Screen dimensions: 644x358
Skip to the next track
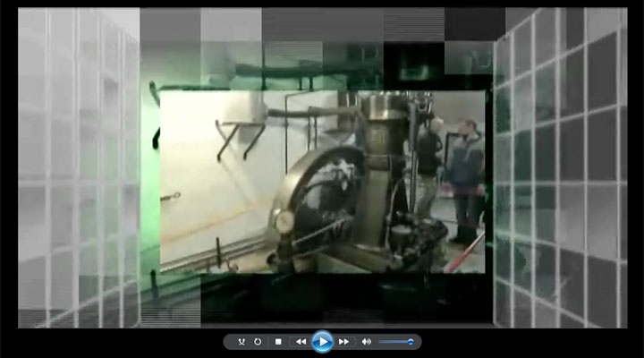(344, 342)
